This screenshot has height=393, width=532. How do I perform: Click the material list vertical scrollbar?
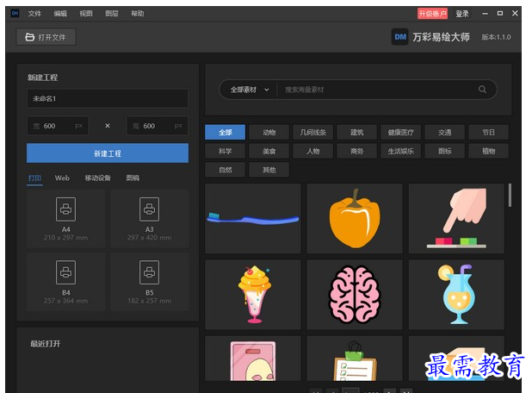click(510, 196)
